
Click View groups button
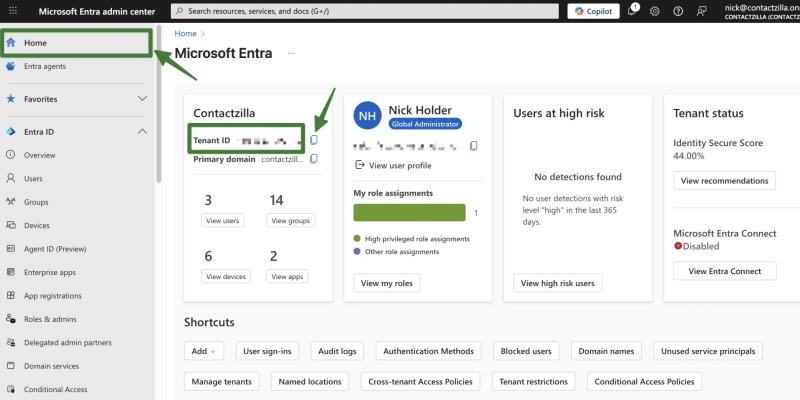(x=291, y=220)
